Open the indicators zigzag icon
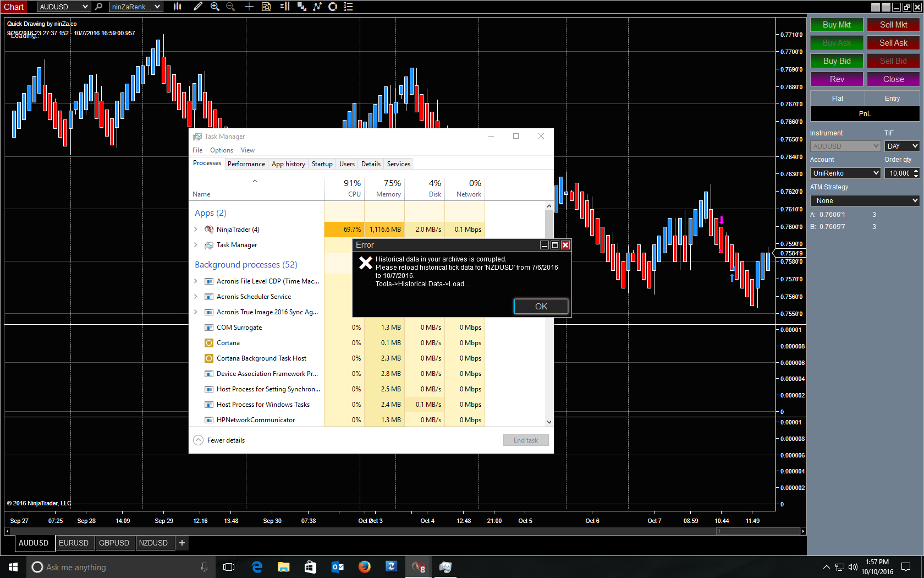The width and height of the screenshot is (924, 578). pos(317,7)
